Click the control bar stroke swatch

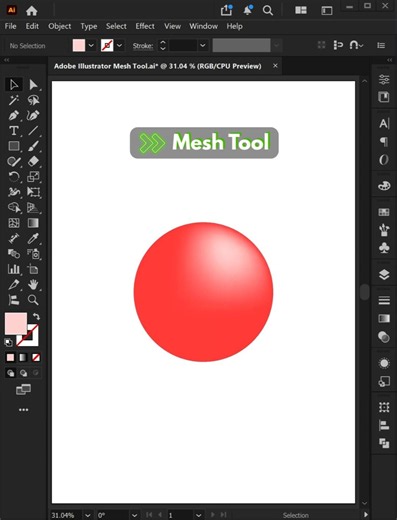[x=107, y=45]
